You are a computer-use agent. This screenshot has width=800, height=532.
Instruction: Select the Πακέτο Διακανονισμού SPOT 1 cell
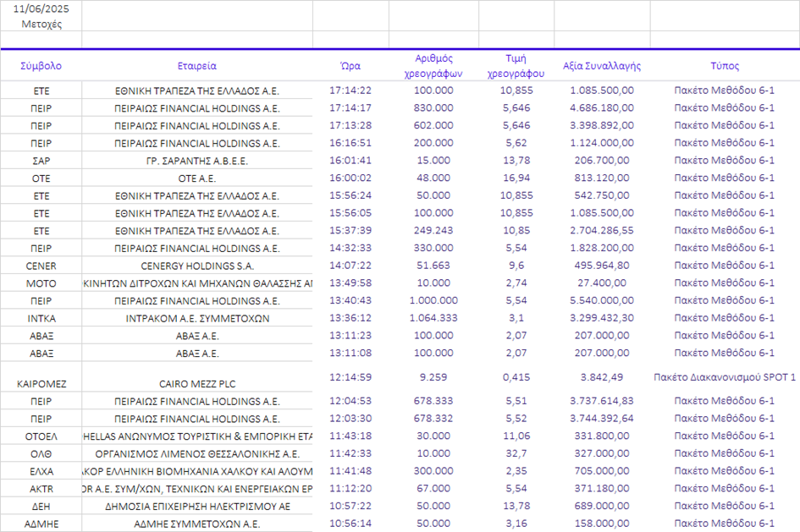coord(725,377)
